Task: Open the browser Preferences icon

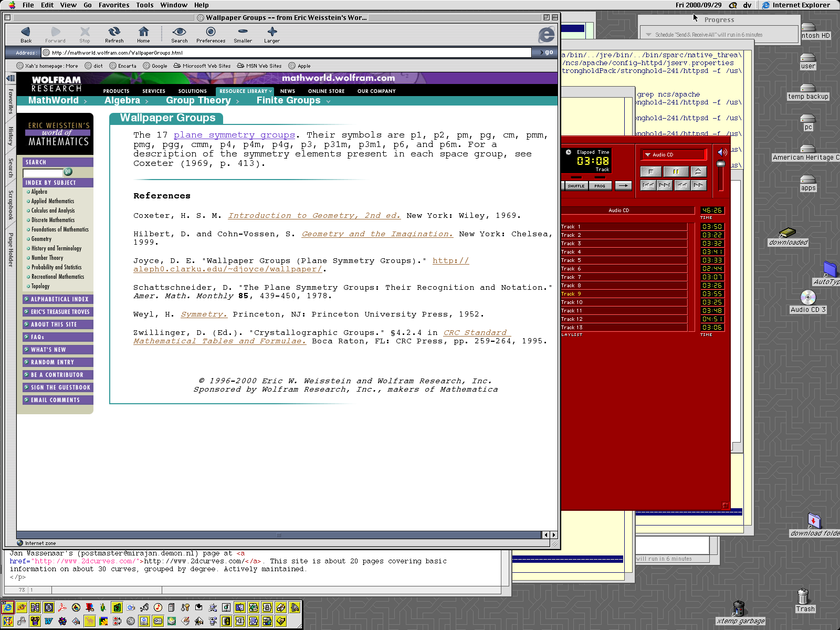Action: (211, 35)
